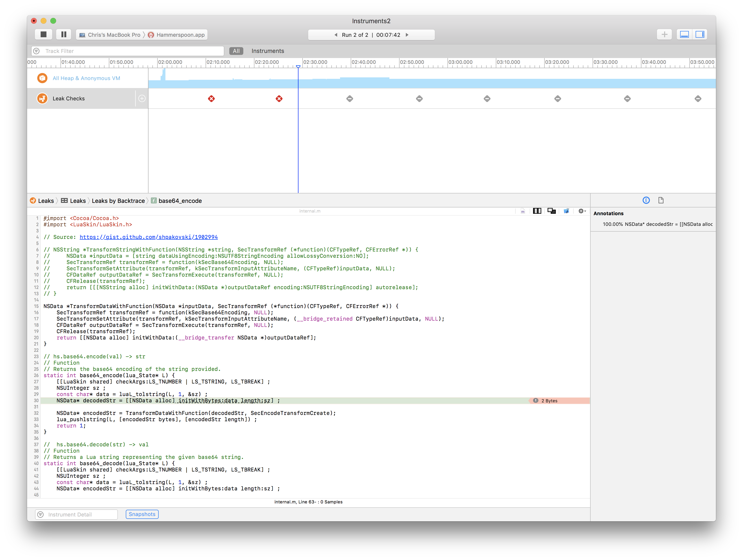Toggle the bottom detail pane view
Screen dimensions: 743x560
pyautogui.click(x=684, y=34)
